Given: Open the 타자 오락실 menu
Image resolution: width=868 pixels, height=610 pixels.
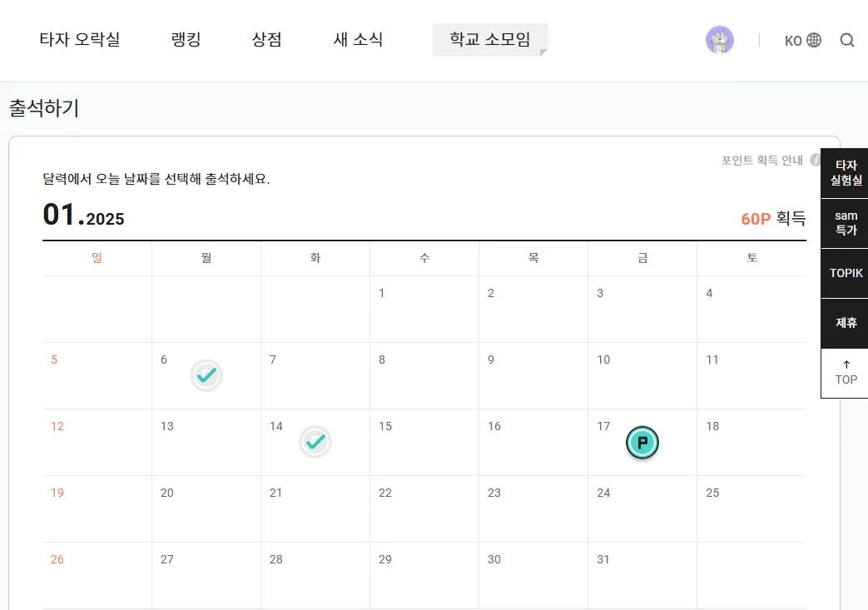Looking at the screenshot, I should (80, 39).
